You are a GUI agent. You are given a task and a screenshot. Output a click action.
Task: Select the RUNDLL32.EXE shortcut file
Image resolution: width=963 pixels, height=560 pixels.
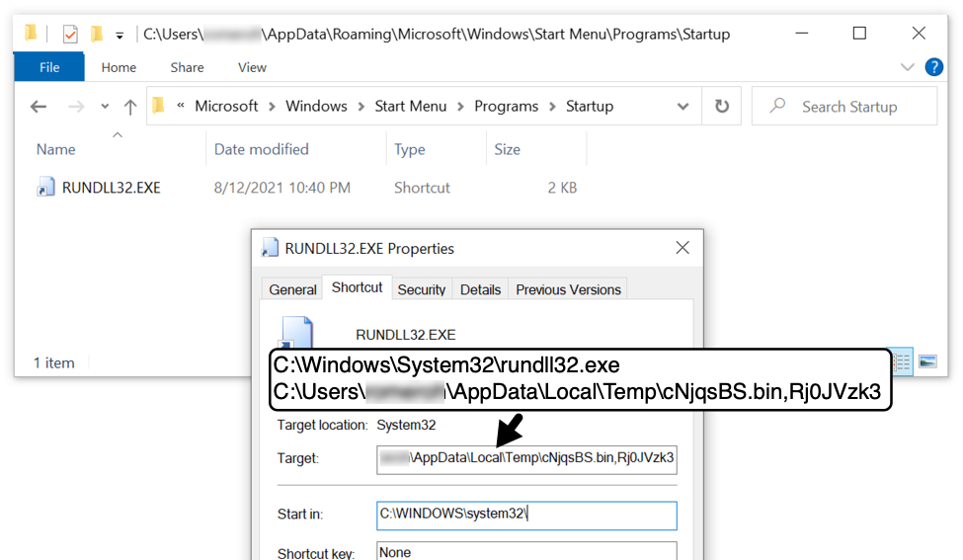point(111,188)
